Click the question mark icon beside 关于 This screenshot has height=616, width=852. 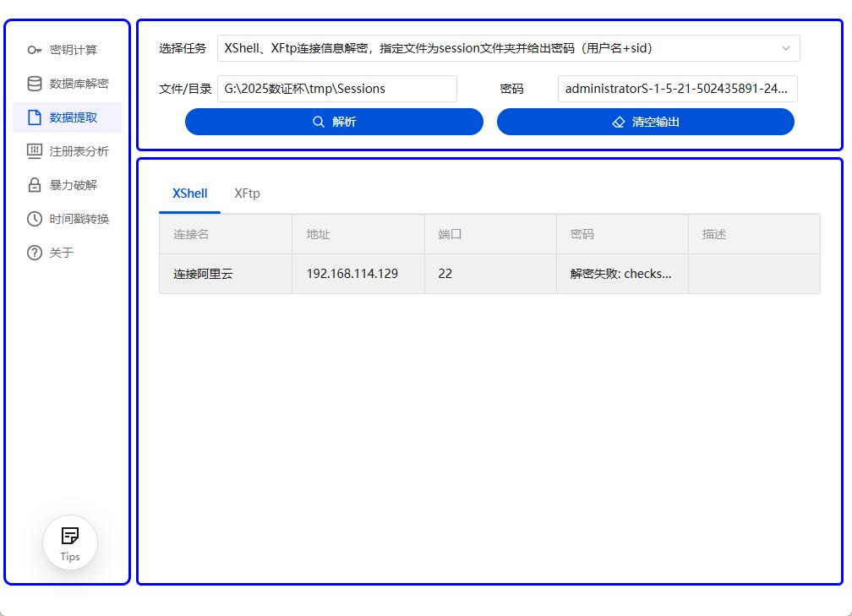pos(34,253)
